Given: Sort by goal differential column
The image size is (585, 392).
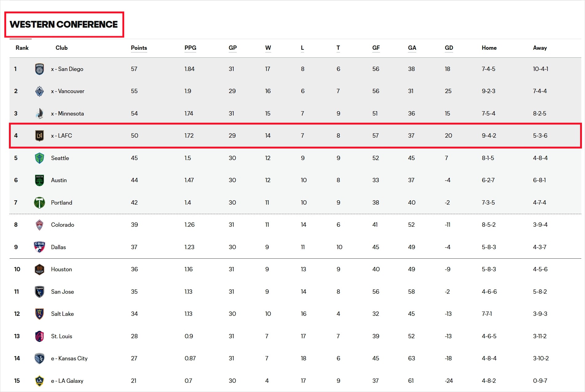Looking at the screenshot, I should tap(449, 48).
